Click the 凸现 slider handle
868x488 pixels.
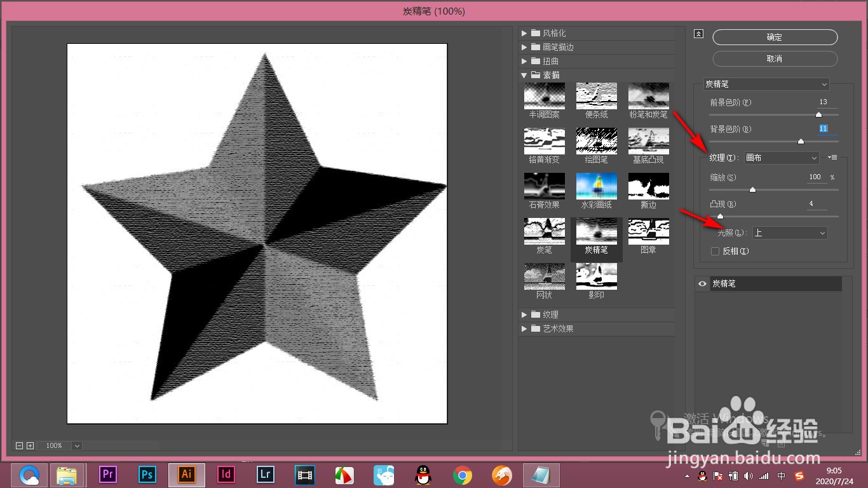[x=720, y=216]
